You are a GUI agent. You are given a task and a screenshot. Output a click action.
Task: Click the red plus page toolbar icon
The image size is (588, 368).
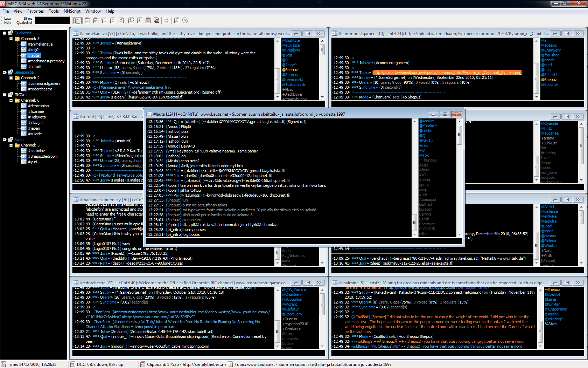pos(176,21)
